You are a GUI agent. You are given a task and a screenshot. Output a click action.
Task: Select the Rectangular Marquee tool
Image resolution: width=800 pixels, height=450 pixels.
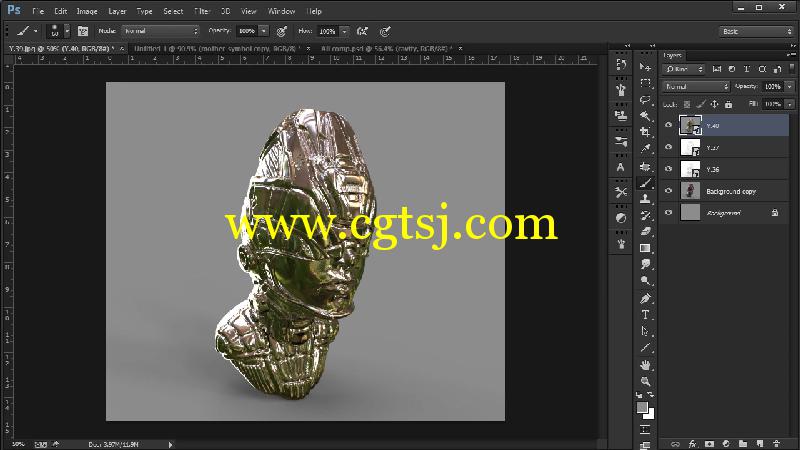645,83
